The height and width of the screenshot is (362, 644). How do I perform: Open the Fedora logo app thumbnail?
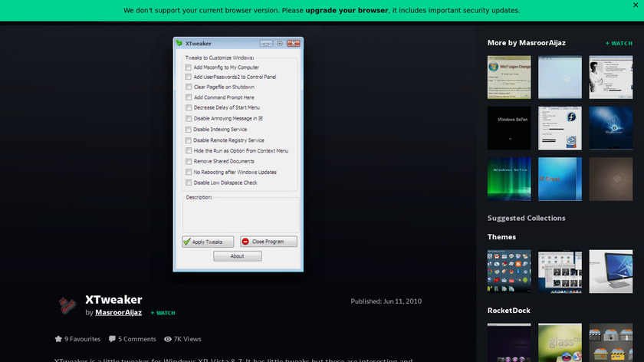(x=560, y=128)
